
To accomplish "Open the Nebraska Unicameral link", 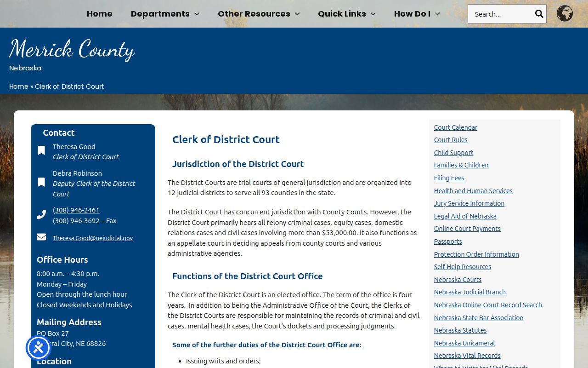I will click(464, 343).
